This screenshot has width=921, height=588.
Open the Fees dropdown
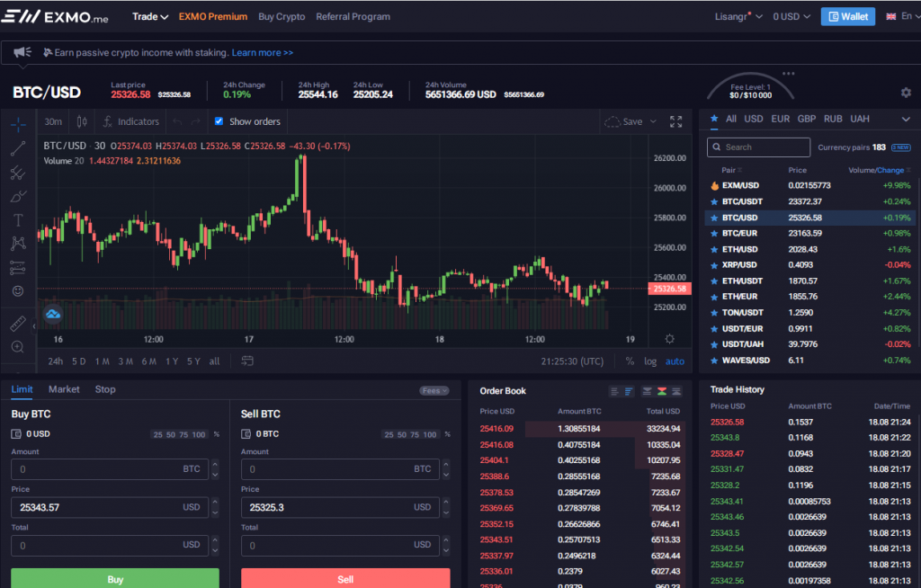[x=434, y=390]
